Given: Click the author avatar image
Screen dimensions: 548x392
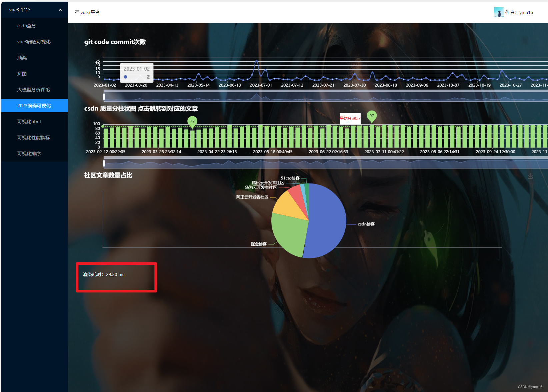Looking at the screenshot, I should (x=499, y=12).
